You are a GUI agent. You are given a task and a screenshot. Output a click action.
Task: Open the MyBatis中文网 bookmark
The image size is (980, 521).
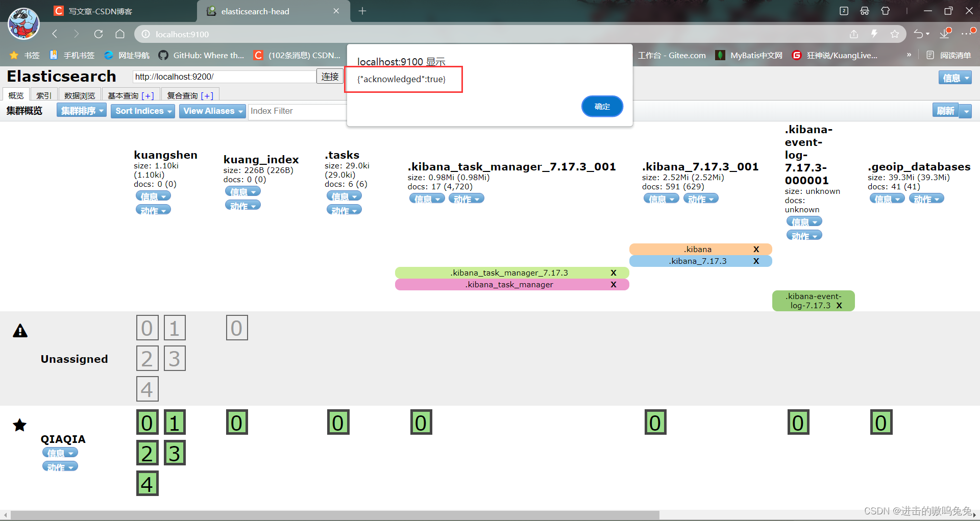(x=749, y=55)
